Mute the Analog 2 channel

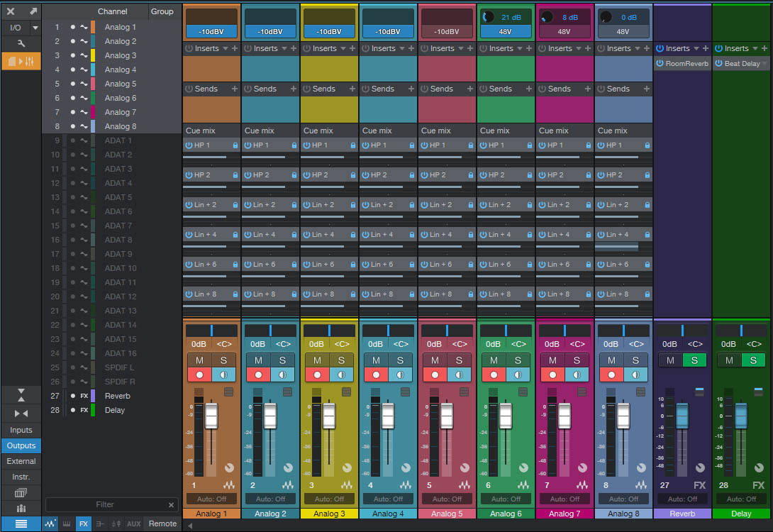pyautogui.click(x=258, y=360)
